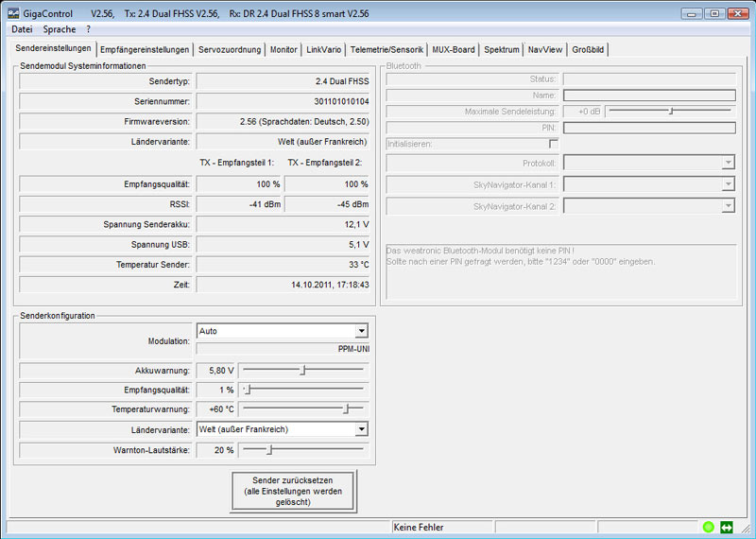Click the RSSI value -45 dBm

(x=352, y=204)
